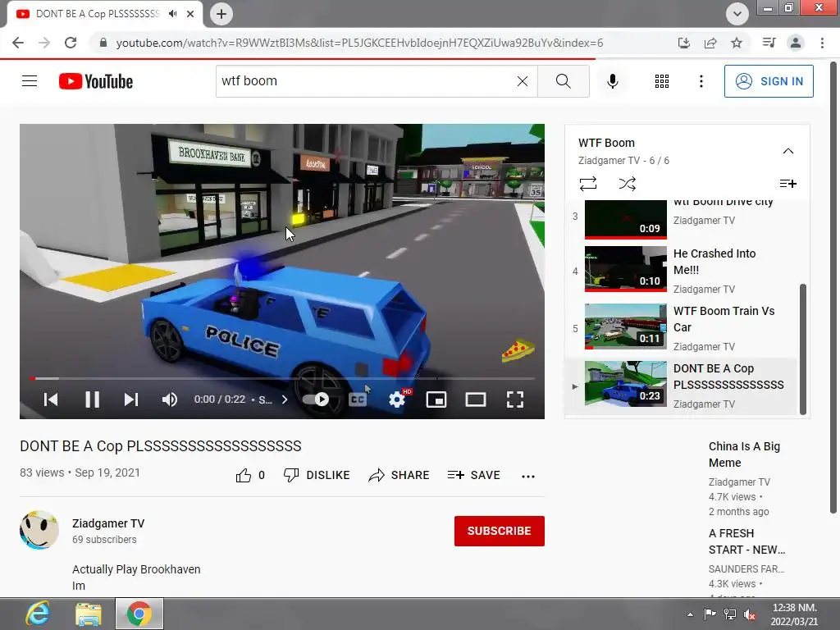Switch to miniplayer mode
Screen dimensions: 840x630
click(x=436, y=399)
